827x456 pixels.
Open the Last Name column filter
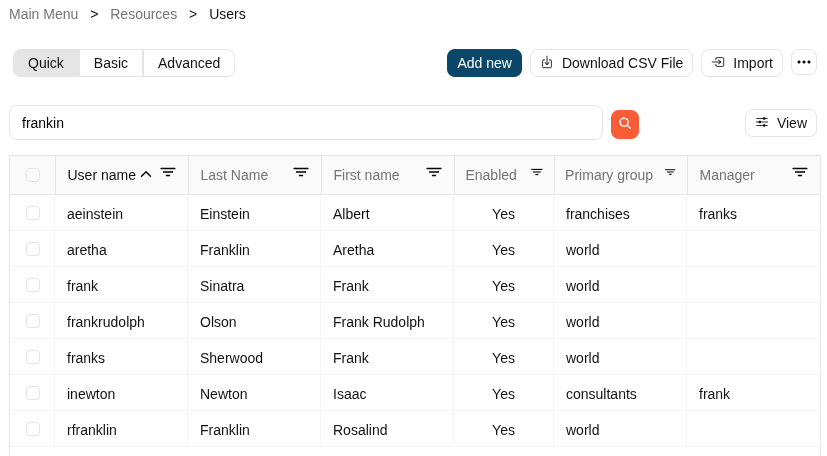pos(301,173)
